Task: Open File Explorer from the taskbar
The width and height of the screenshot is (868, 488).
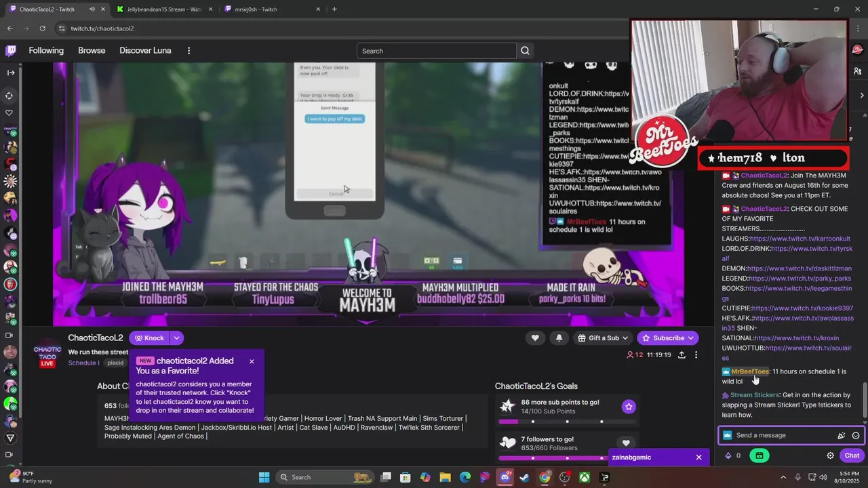Action: tap(445, 477)
